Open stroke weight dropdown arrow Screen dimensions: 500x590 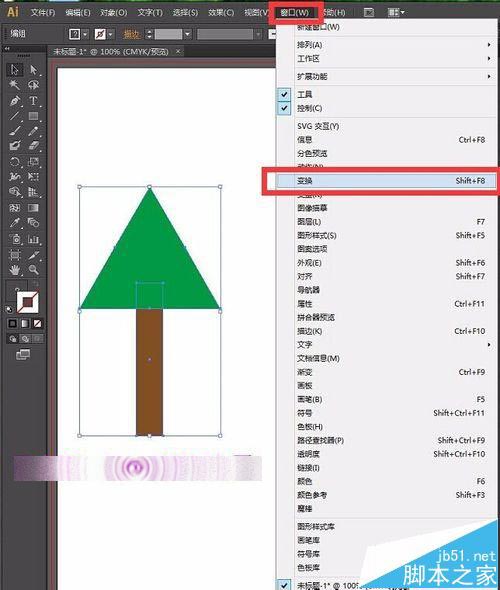coord(187,34)
